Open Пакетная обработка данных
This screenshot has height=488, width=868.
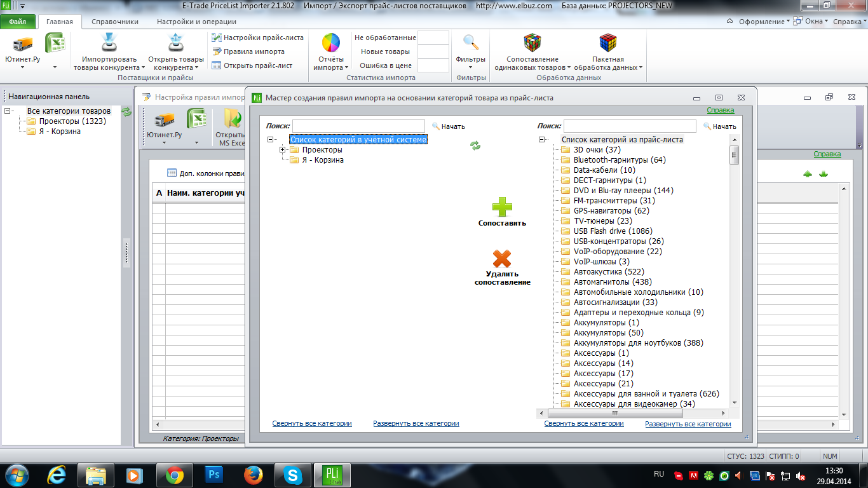(608, 52)
